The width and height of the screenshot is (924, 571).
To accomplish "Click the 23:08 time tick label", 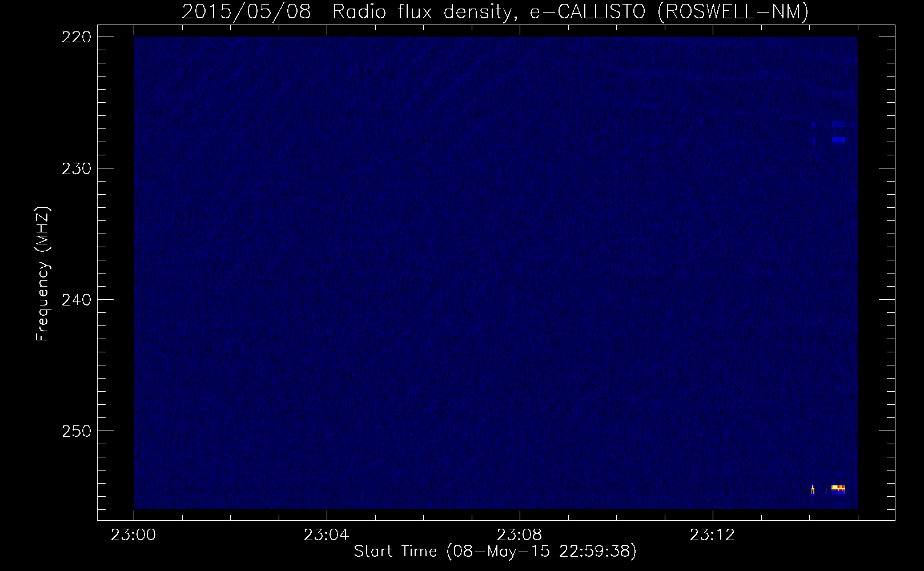I will pyautogui.click(x=520, y=535).
